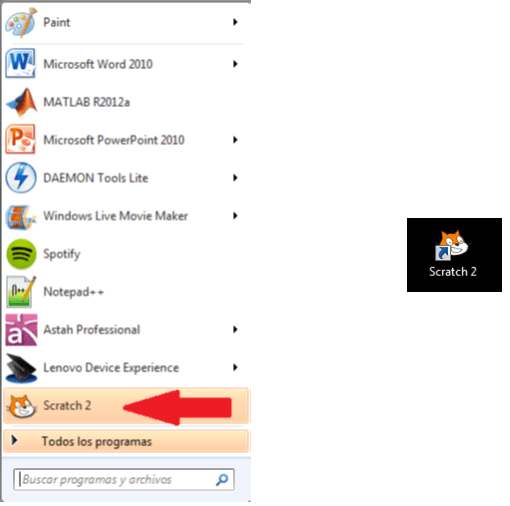Click the MATLAB R2012a icon
The image size is (510, 506).
point(22,102)
